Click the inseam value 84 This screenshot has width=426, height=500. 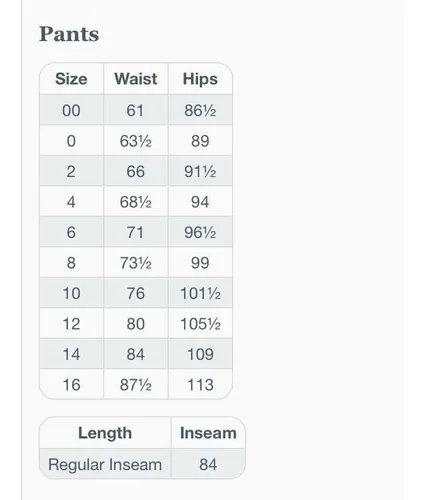click(208, 464)
